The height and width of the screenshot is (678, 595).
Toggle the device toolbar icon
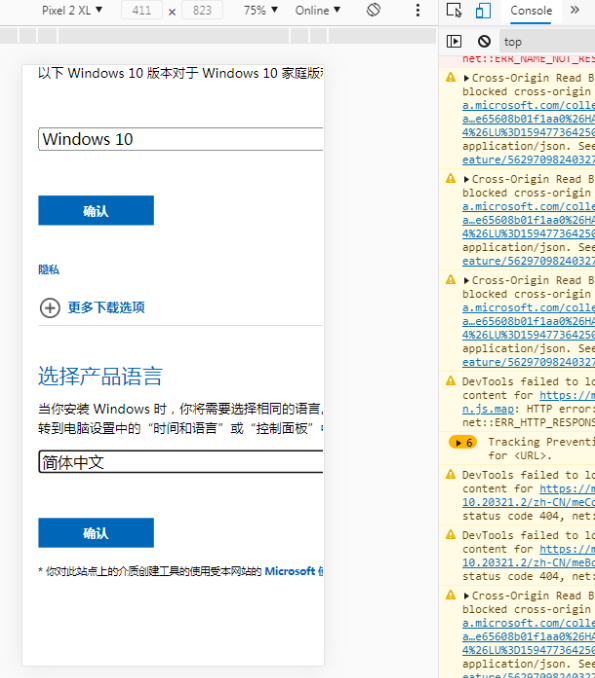[483, 10]
